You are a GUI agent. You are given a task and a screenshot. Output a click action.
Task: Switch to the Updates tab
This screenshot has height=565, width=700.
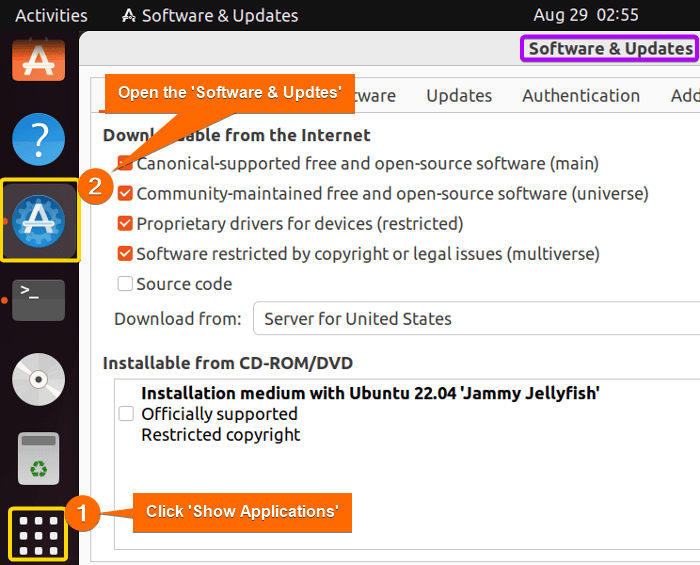pyautogui.click(x=459, y=96)
